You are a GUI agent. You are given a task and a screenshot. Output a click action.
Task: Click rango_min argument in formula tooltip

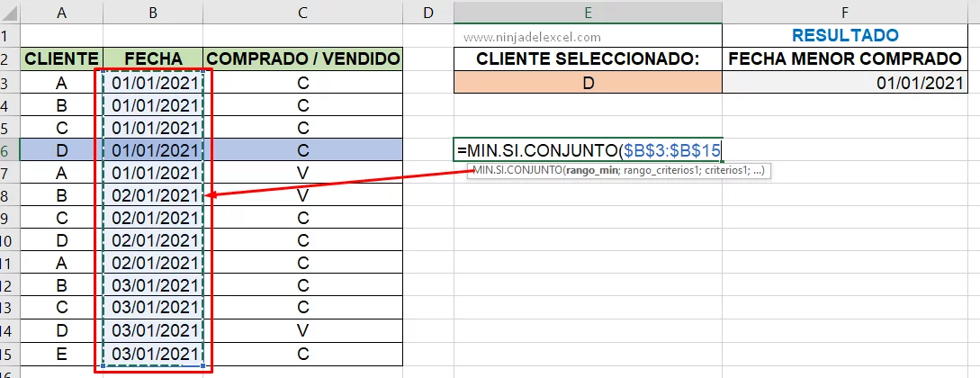tap(591, 170)
